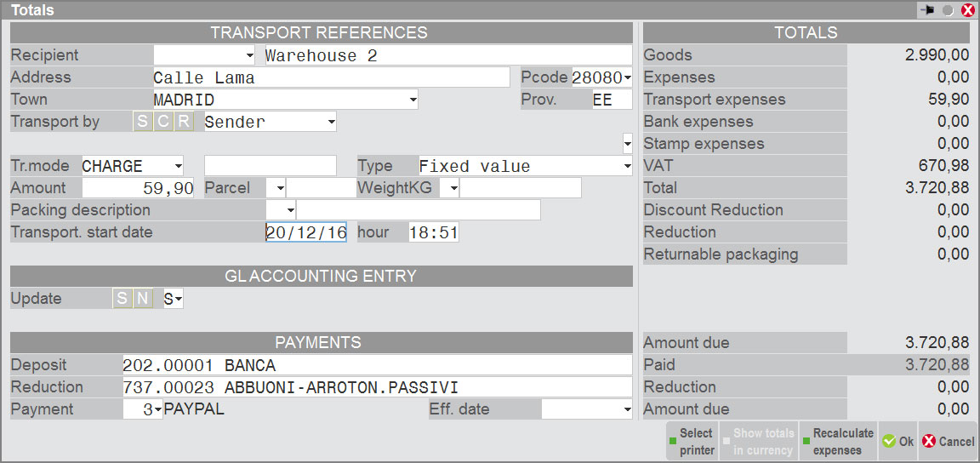Screen dimensions: 980x463
Task: Select R option for Transport by
Action: pos(184,122)
